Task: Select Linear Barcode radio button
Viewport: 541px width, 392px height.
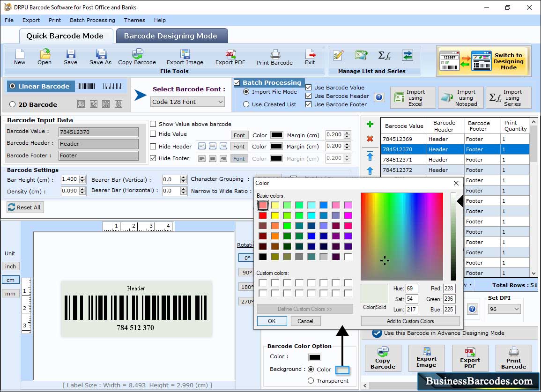Action: coord(13,86)
